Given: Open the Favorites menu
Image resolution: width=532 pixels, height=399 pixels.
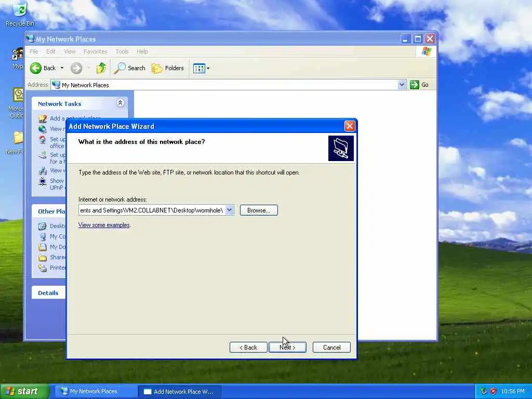Looking at the screenshot, I should point(96,51).
